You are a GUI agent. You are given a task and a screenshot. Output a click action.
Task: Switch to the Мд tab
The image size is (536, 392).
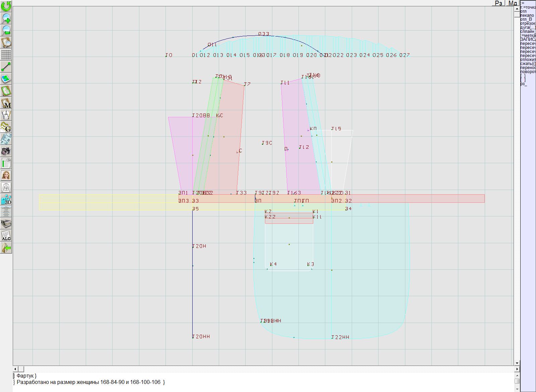tap(512, 3)
